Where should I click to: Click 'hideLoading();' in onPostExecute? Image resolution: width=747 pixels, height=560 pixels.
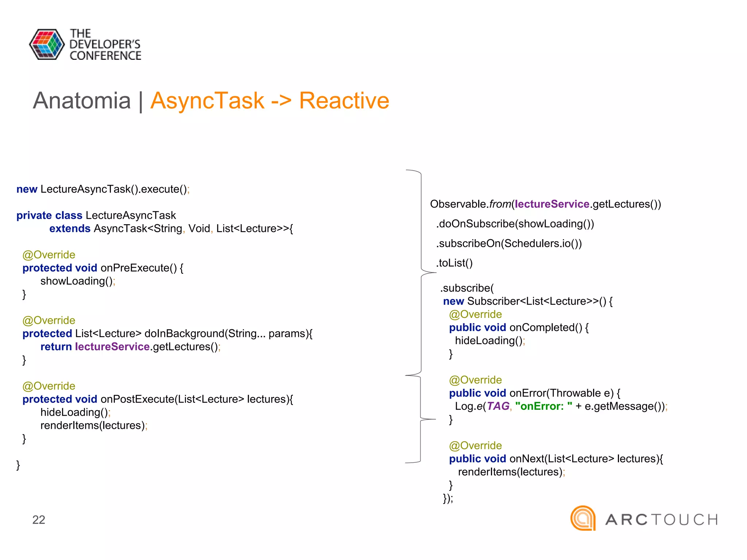(76, 412)
